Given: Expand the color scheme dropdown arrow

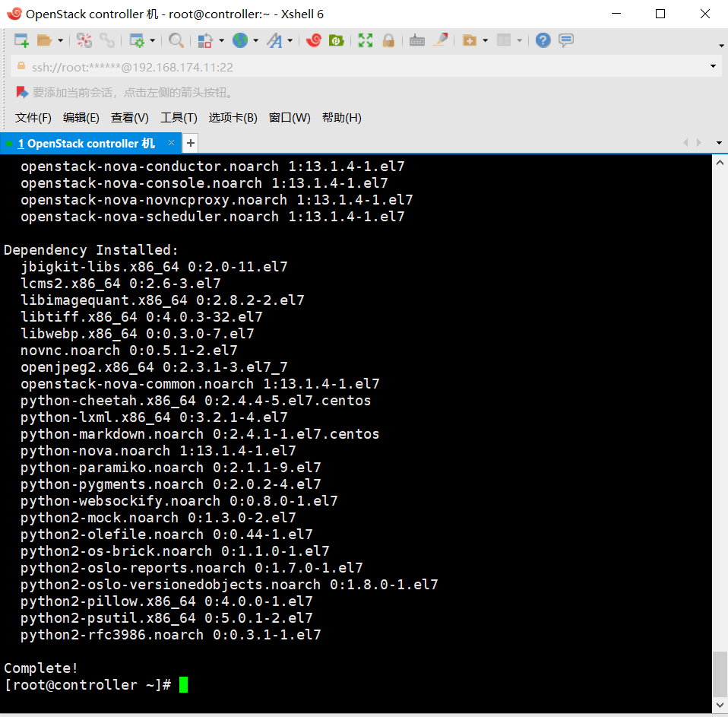Looking at the screenshot, I should point(221,41).
